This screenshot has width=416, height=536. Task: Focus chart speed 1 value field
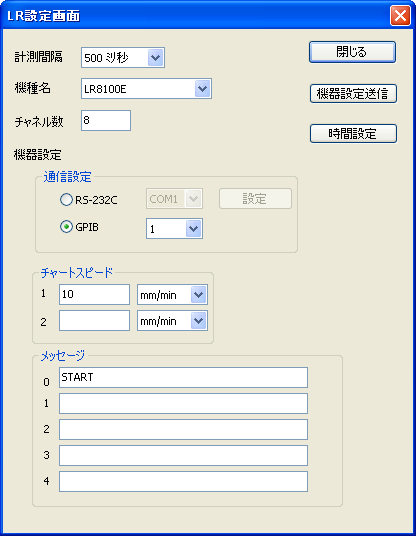[x=94, y=294]
